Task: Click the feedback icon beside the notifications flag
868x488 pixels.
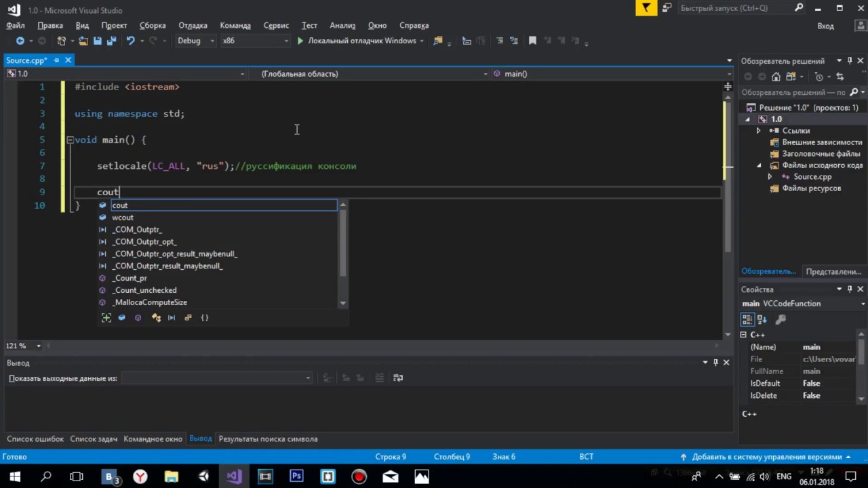Action: [667, 8]
